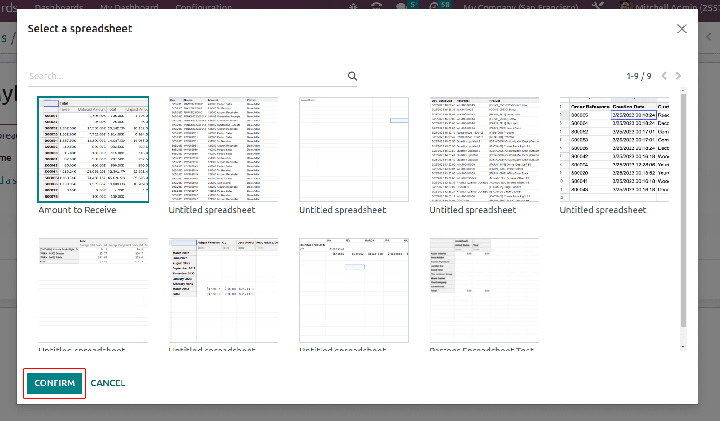Click the wrench tools icon in navbar
The height and width of the screenshot is (421, 720).
coord(597,6)
